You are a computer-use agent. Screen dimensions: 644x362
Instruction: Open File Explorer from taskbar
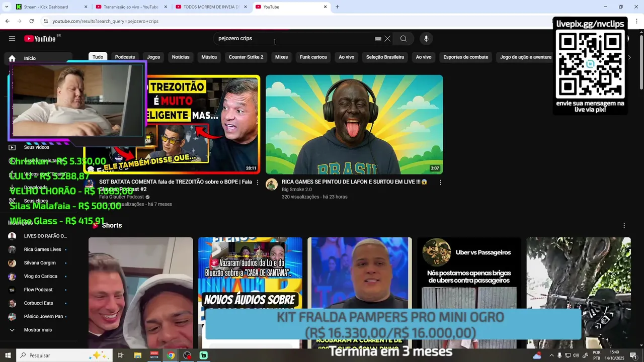[137, 355]
